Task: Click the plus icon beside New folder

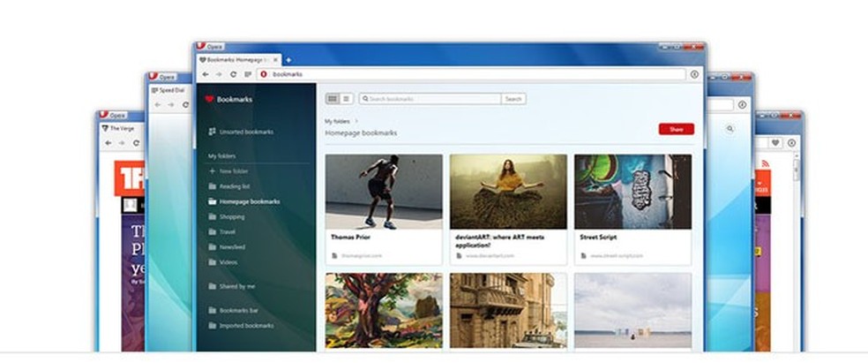Action: tap(212, 171)
